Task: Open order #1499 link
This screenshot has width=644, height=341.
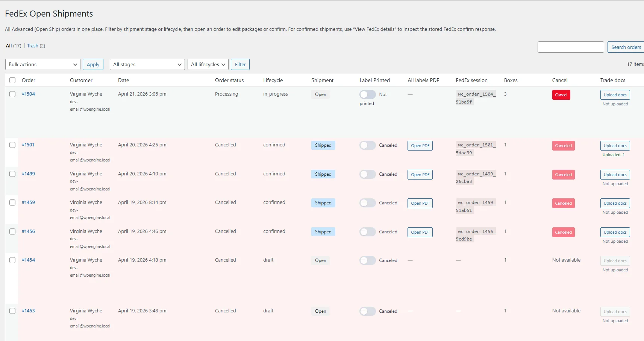Action: [28, 174]
